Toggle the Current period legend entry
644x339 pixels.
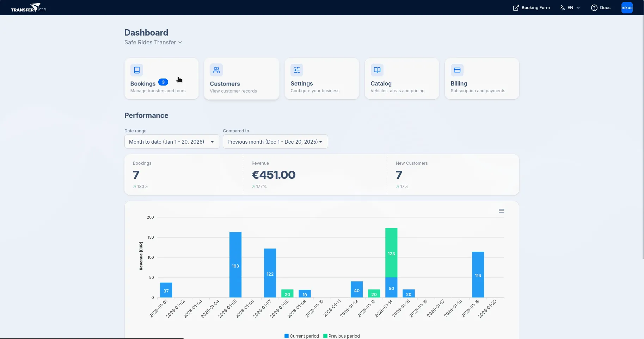click(301, 336)
